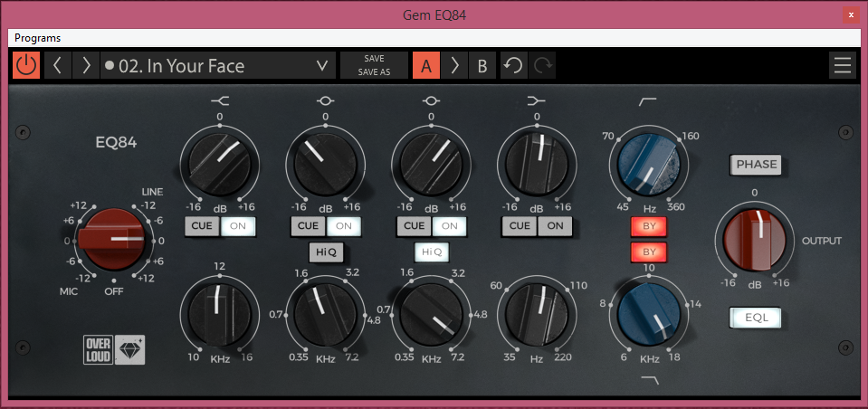Go to the previous preset arrow
The height and width of the screenshot is (409, 868).
pyautogui.click(x=58, y=66)
